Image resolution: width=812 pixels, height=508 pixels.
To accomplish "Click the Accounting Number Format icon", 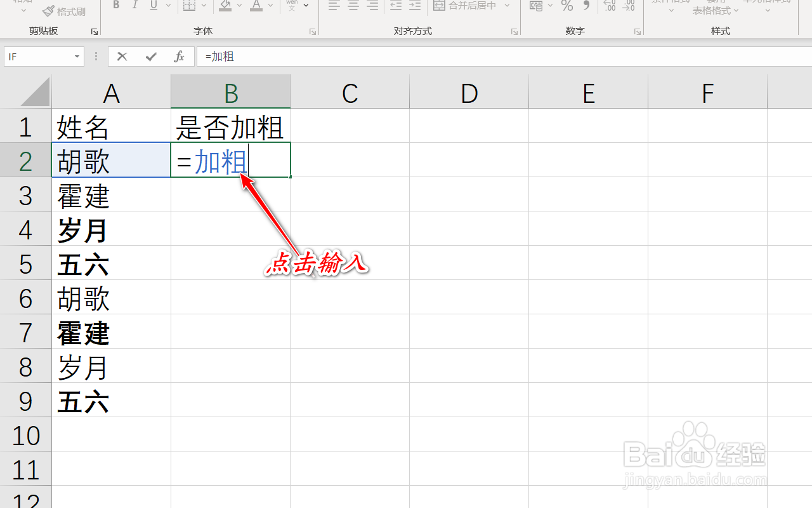I will coord(536,6).
